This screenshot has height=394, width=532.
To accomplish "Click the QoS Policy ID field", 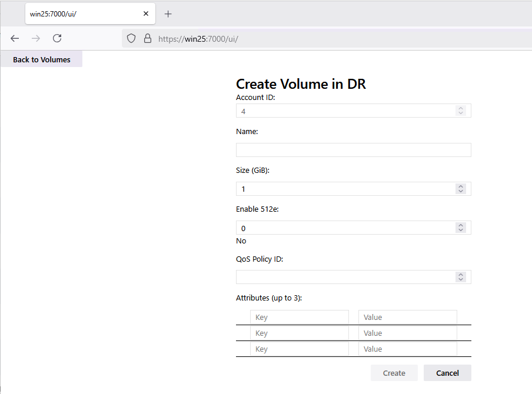I will [x=354, y=277].
